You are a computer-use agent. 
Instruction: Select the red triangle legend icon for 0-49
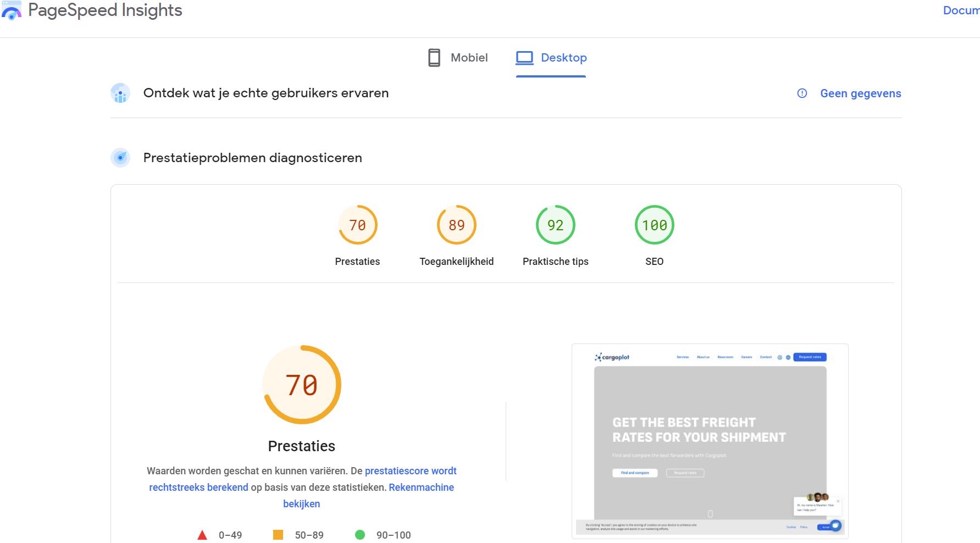(x=203, y=534)
